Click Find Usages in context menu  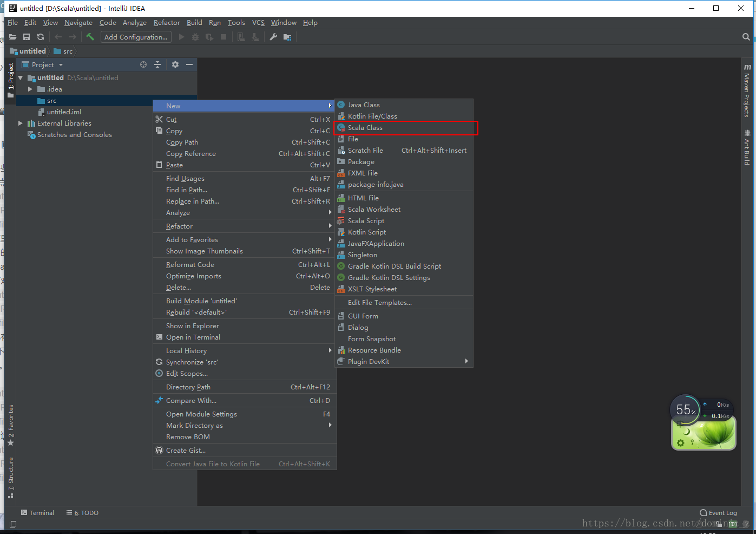tap(245, 179)
